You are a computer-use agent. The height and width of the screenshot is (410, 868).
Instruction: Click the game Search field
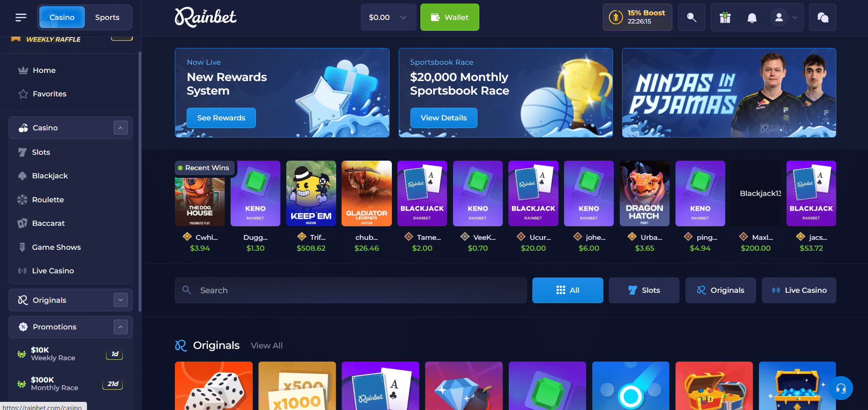tap(351, 290)
